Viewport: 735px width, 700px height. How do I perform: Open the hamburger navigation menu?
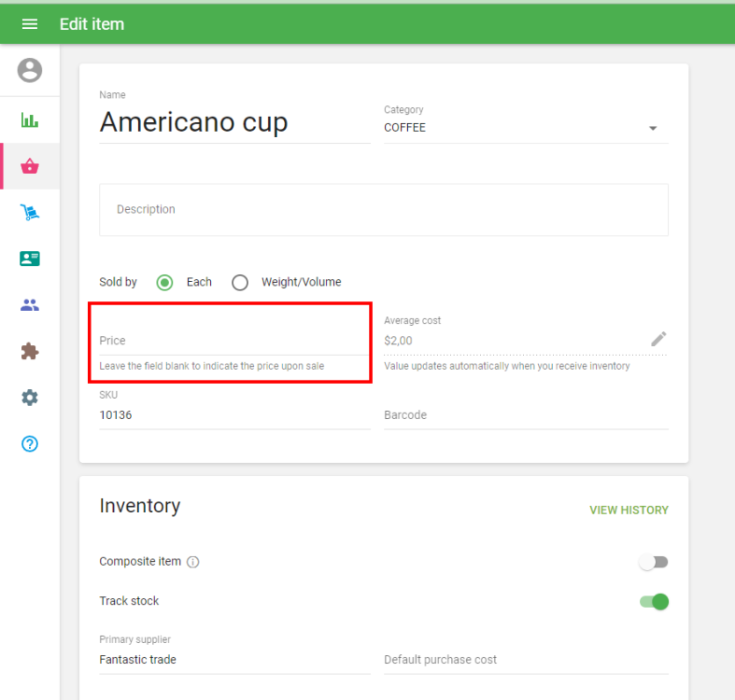point(30,24)
